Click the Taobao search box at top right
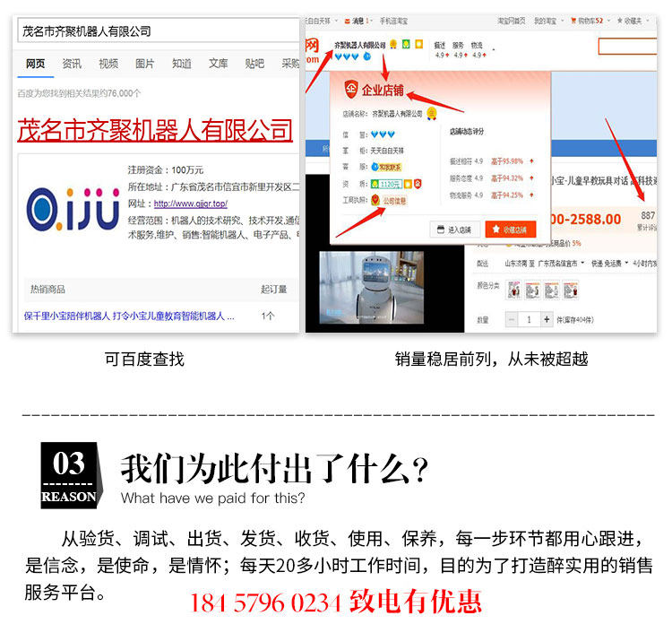The width and height of the screenshot is (672, 624). pos(627,47)
